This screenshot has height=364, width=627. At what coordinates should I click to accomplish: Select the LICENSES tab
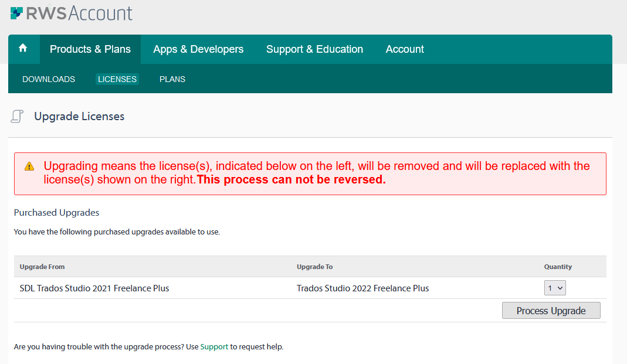coord(117,79)
